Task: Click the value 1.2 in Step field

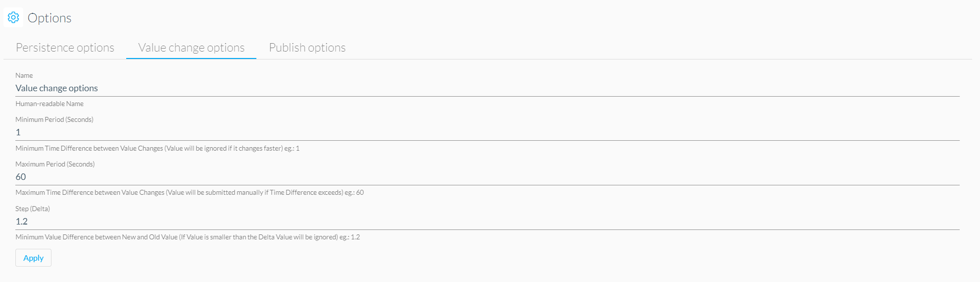Action: (x=22, y=222)
